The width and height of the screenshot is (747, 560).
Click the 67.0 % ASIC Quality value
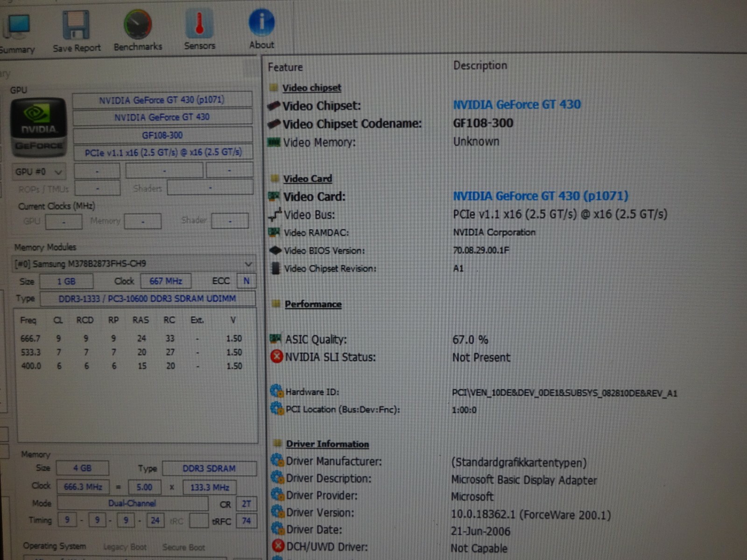click(x=470, y=340)
